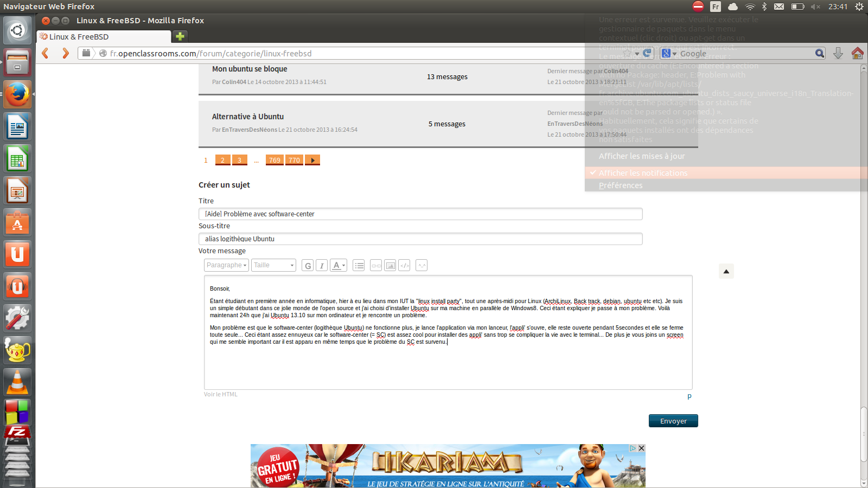Insert a bulleted list in the message
Image resolution: width=868 pixels, height=488 pixels.
(359, 266)
